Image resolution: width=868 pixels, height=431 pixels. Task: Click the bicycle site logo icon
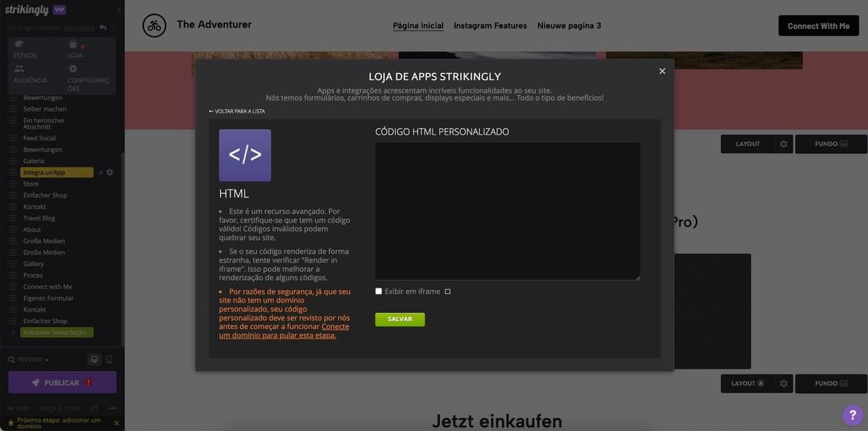click(x=154, y=25)
